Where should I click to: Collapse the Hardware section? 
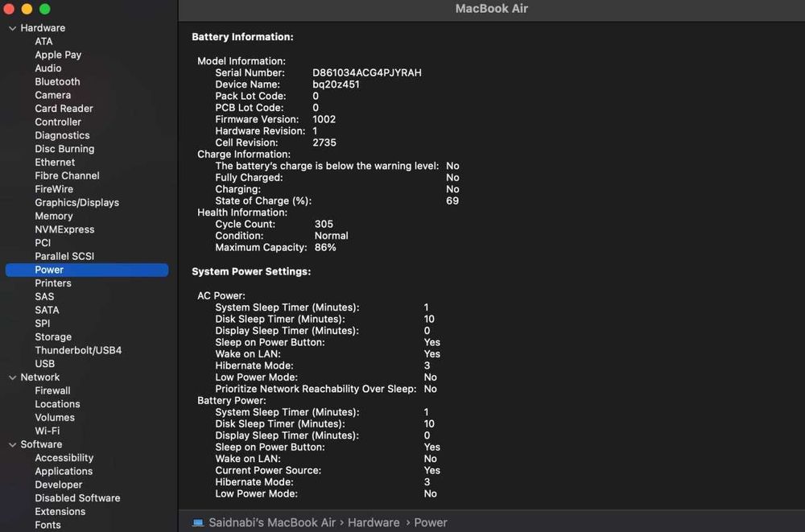click(x=12, y=28)
